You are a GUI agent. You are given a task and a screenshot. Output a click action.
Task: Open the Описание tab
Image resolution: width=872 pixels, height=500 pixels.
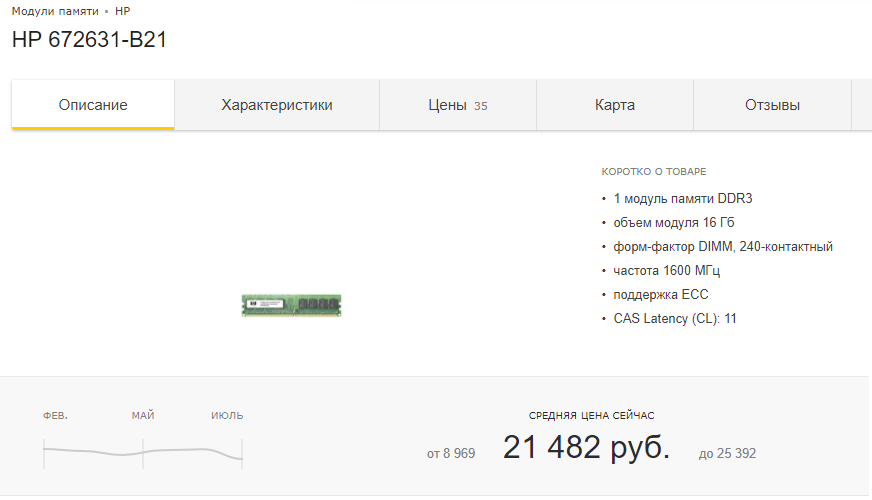coord(93,105)
